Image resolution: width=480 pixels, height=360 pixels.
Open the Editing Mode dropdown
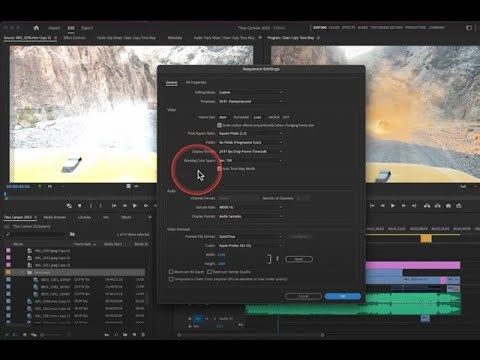(x=250, y=92)
